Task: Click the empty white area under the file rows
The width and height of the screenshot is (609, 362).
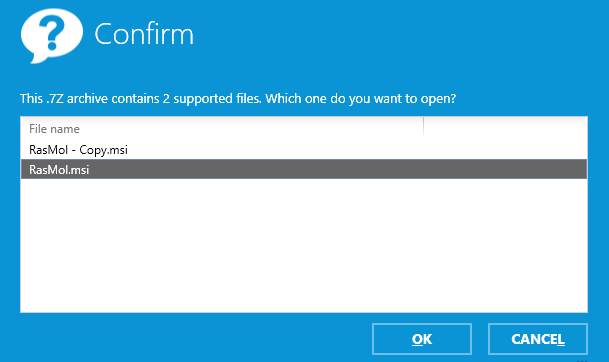Action: [304, 245]
